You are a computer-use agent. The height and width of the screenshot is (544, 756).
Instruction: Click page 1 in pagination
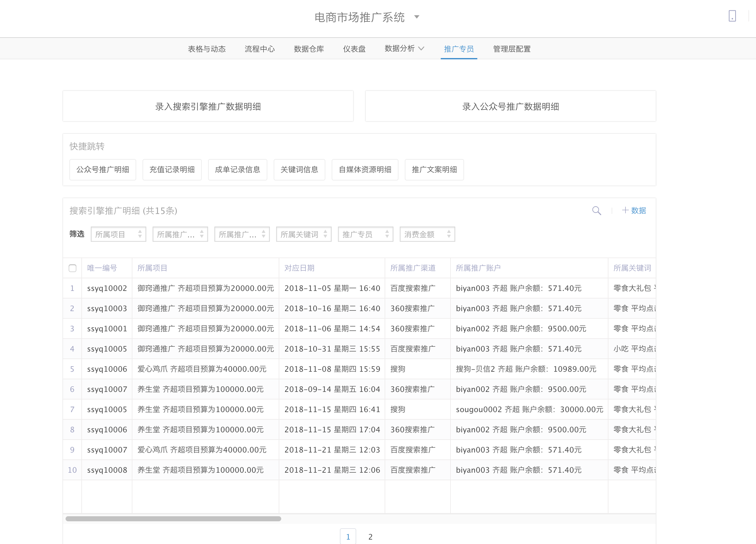tap(348, 537)
